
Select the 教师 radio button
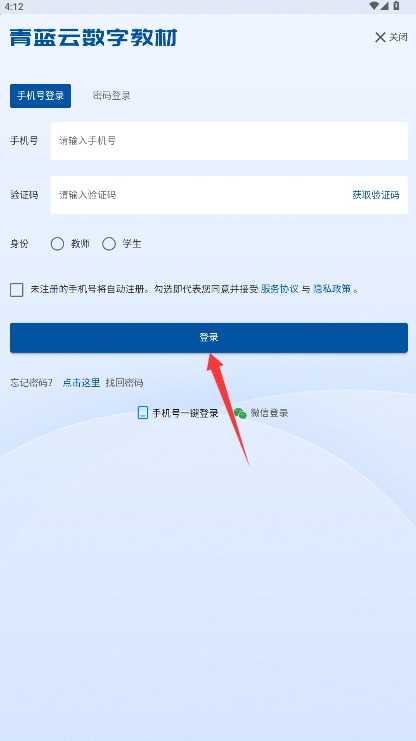coord(57,244)
